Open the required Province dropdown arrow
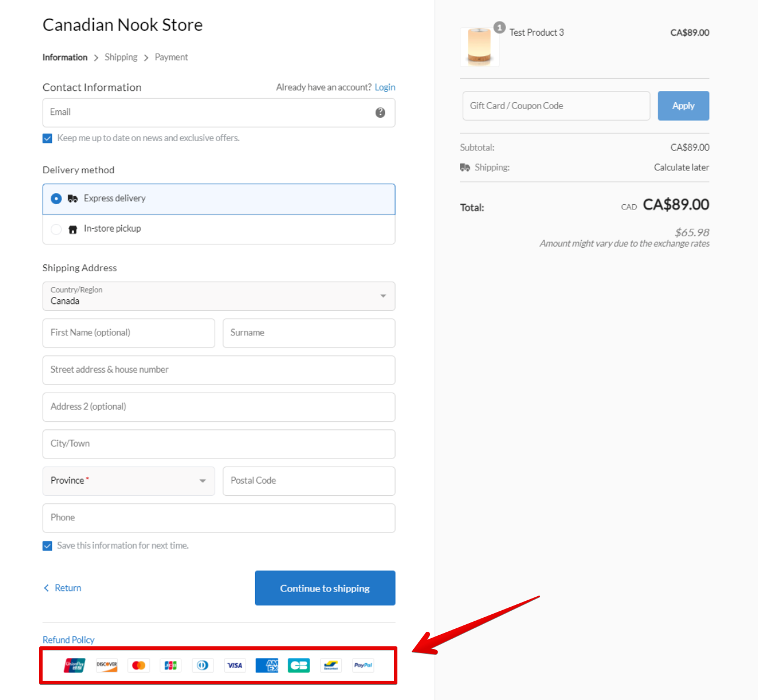Image resolution: width=758 pixels, height=700 pixels. [x=202, y=481]
